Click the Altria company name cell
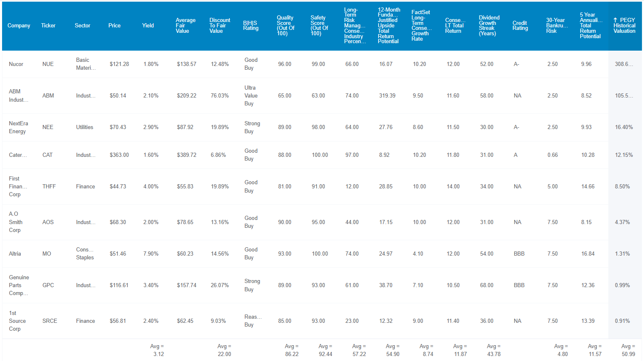Viewport: 644px width, 361px height. click(x=15, y=254)
